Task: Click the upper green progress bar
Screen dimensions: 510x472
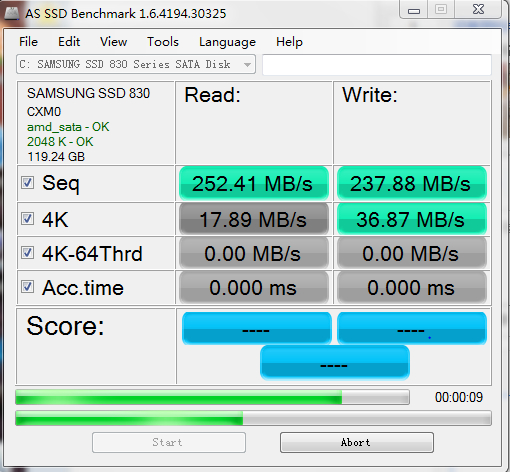Action: tap(212, 397)
